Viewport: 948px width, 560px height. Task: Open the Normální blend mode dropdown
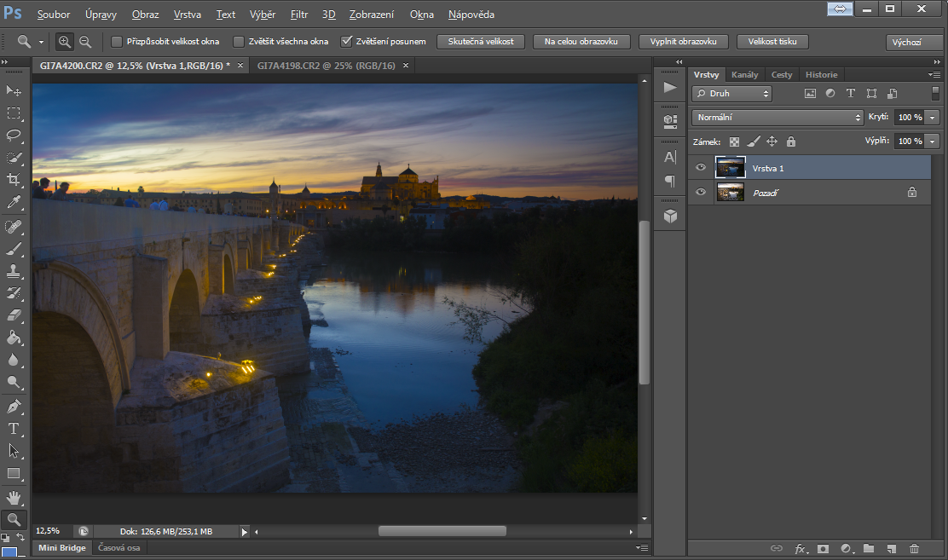point(777,117)
